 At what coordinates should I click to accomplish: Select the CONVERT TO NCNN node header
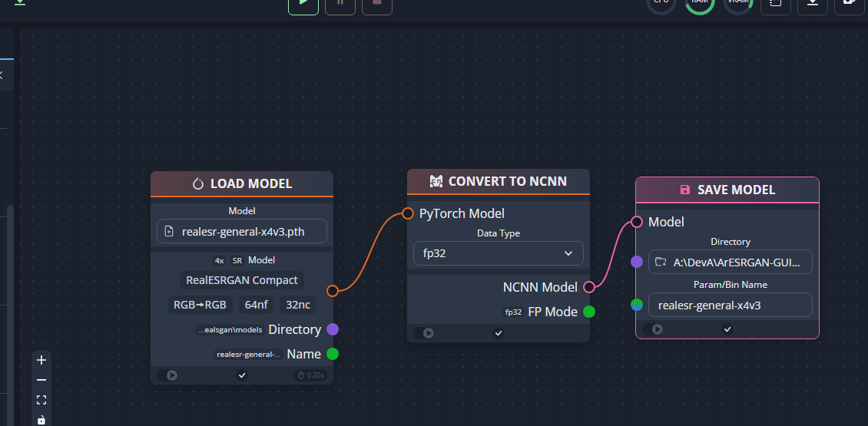pos(499,181)
